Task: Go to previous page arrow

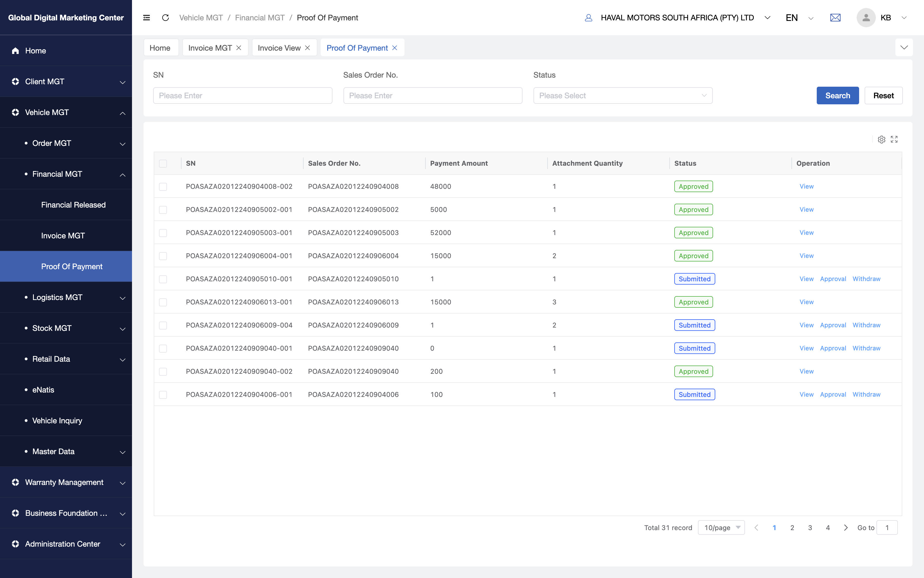Action: 756,528
